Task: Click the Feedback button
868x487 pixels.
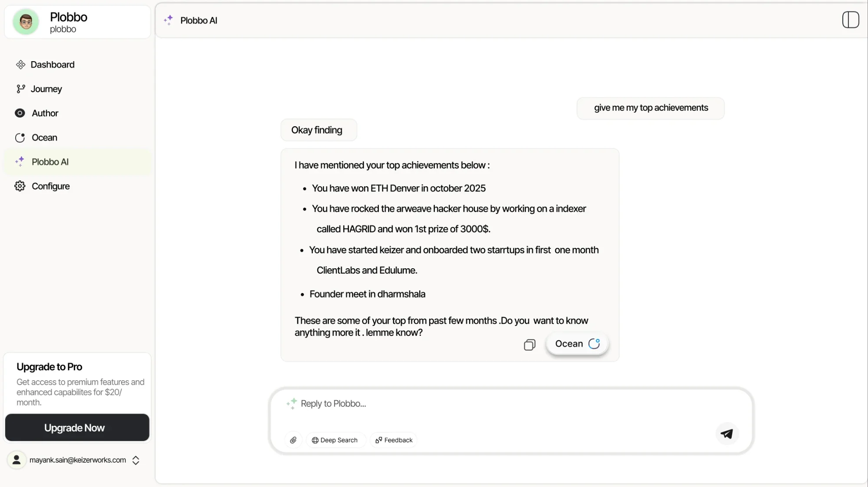Action: [x=394, y=440]
